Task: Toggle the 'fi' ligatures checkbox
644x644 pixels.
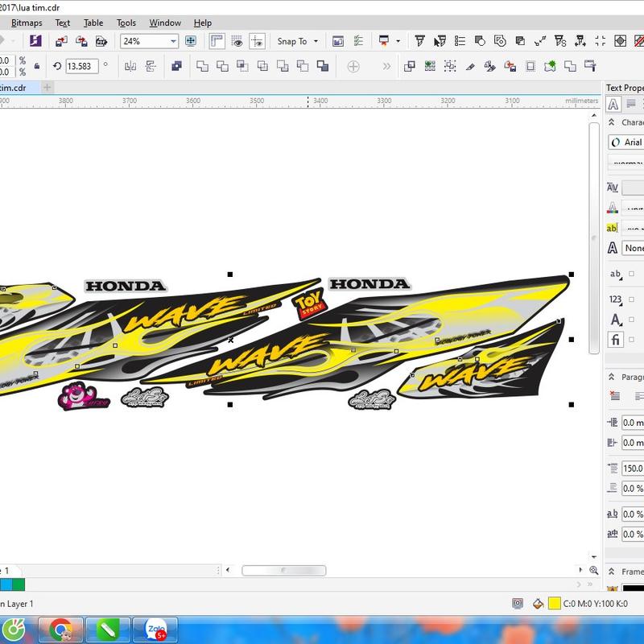Action: (631, 340)
